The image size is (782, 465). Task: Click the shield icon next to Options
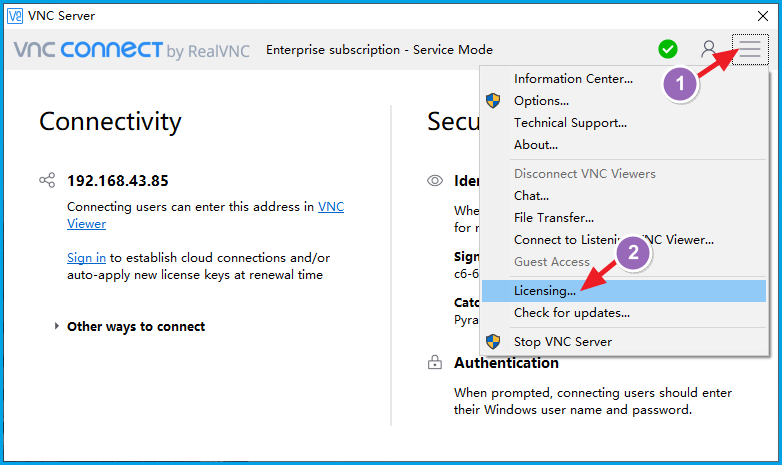pyautogui.click(x=493, y=100)
